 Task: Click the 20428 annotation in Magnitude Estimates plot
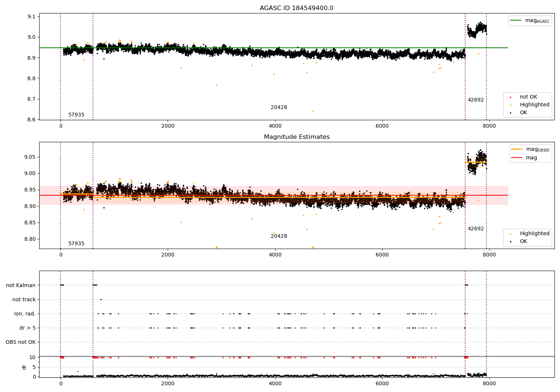click(279, 236)
